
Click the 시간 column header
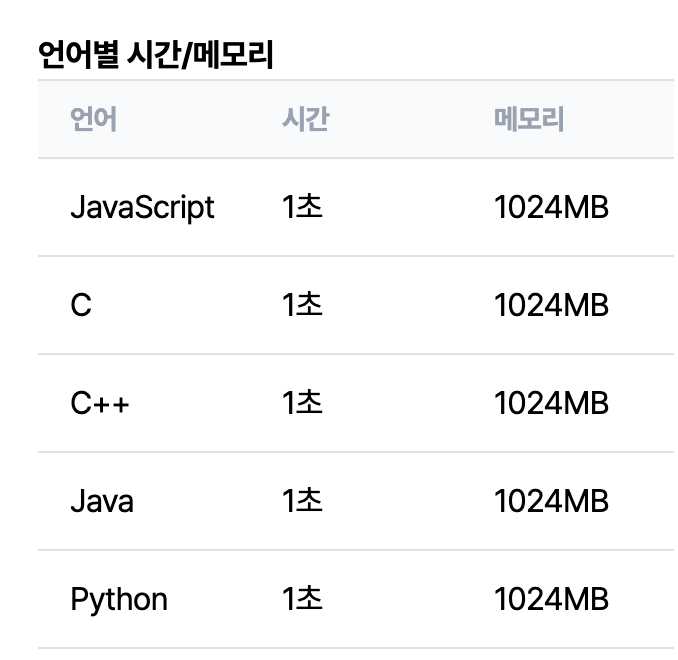305,119
